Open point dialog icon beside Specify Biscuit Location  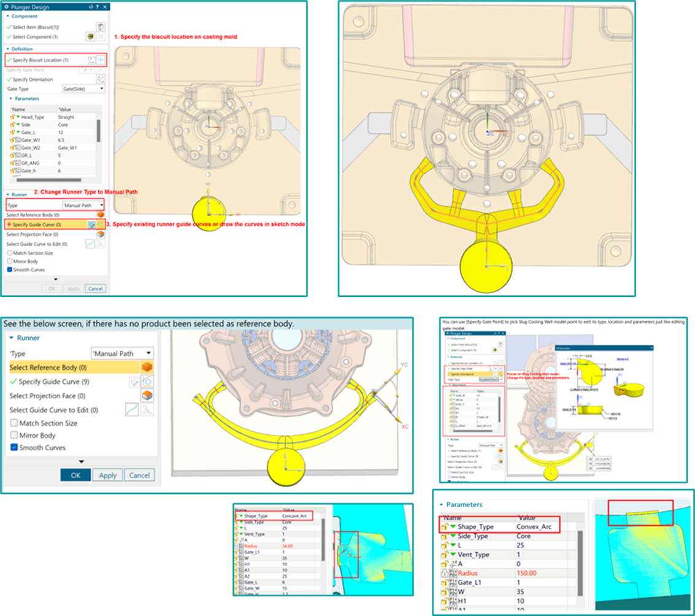pyautogui.click(x=91, y=60)
